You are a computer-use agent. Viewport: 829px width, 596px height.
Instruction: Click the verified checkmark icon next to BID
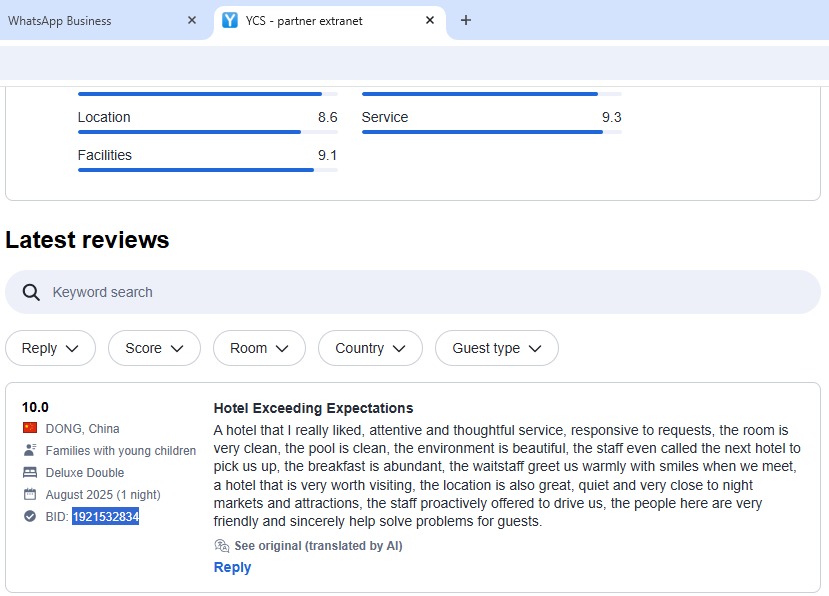30,517
